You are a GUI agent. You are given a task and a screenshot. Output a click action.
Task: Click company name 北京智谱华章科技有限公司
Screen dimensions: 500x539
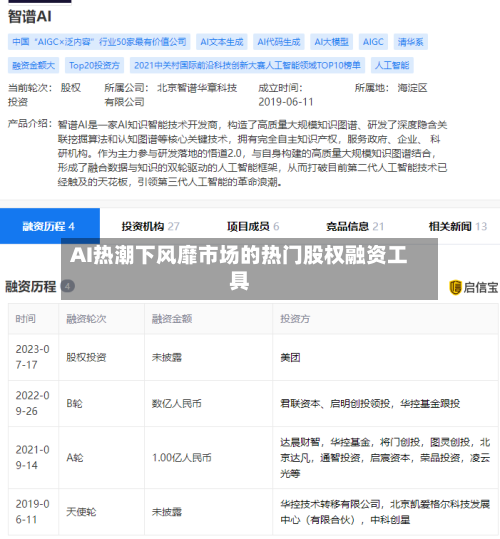[x=171, y=95]
